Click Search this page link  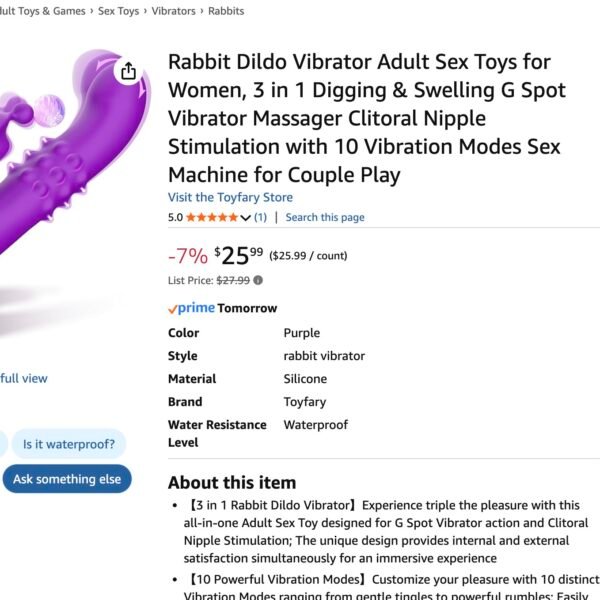pyautogui.click(x=325, y=217)
